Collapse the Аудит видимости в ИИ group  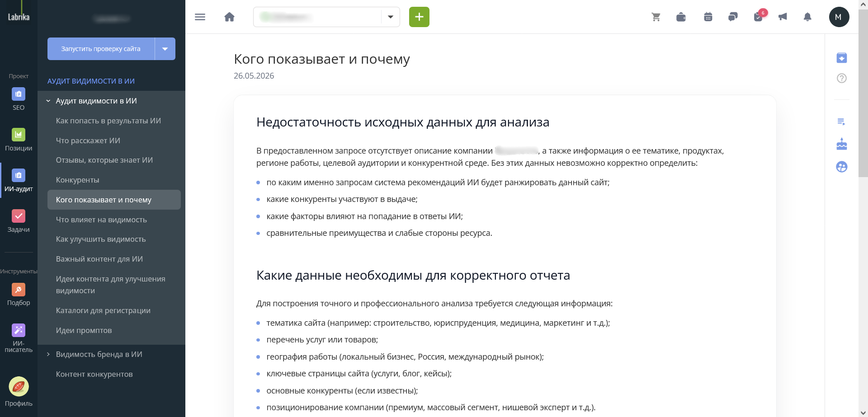48,101
